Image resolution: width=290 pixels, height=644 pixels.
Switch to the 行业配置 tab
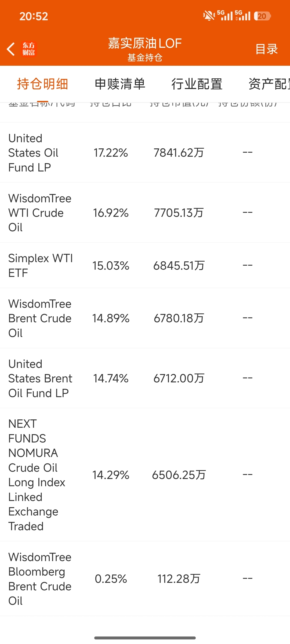point(197,84)
